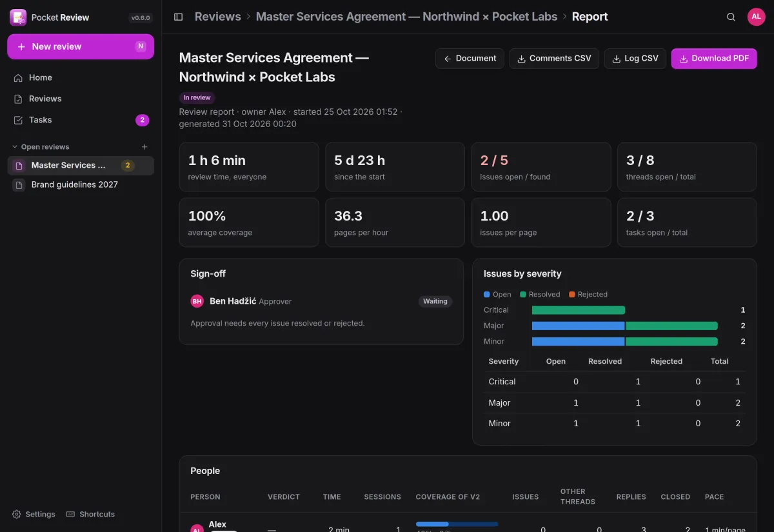Viewport: 774px width, 532px height.
Task: Click the "36.3" pages per hour card
Action: pyautogui.click(x=395, y=222)
